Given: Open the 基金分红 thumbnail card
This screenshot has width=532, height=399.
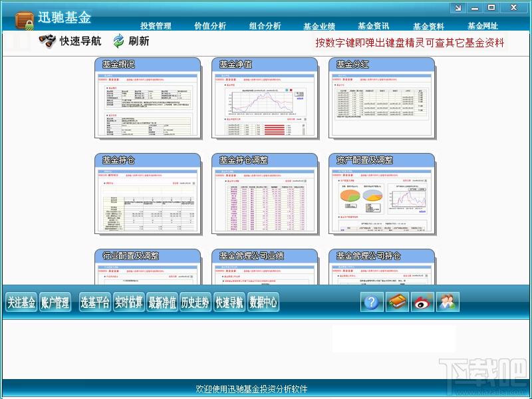Looking at the screenshot, I should (382, 98).
